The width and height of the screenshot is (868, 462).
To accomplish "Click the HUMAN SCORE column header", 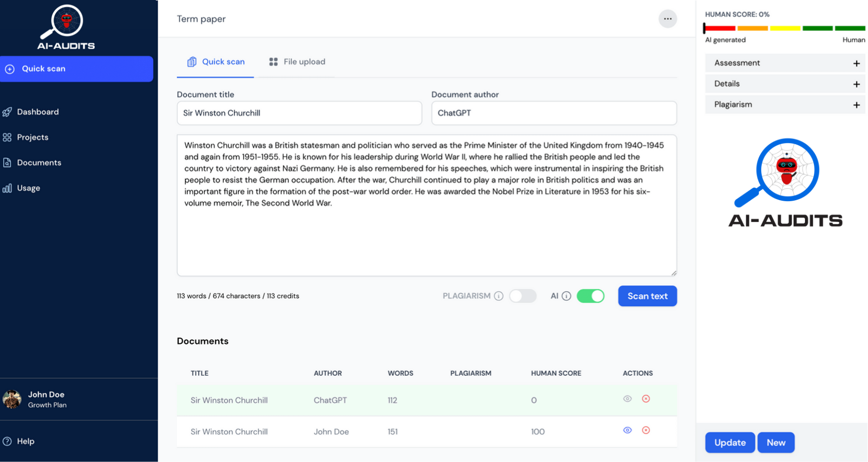I will click(556, 374).
